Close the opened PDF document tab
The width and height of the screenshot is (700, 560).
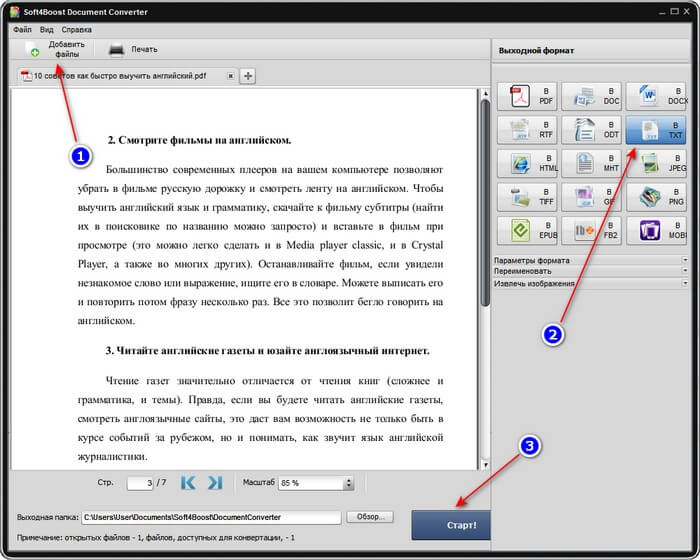(x=230, y=76)
